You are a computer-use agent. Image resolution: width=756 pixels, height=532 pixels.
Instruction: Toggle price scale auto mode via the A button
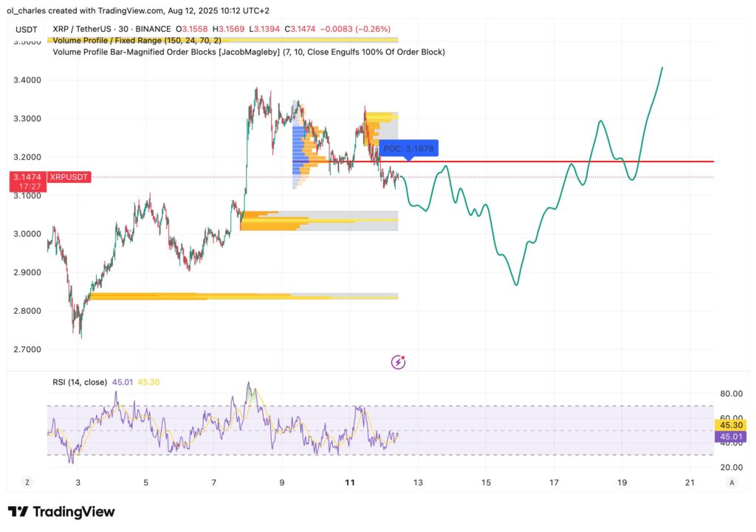pos(732,482)
